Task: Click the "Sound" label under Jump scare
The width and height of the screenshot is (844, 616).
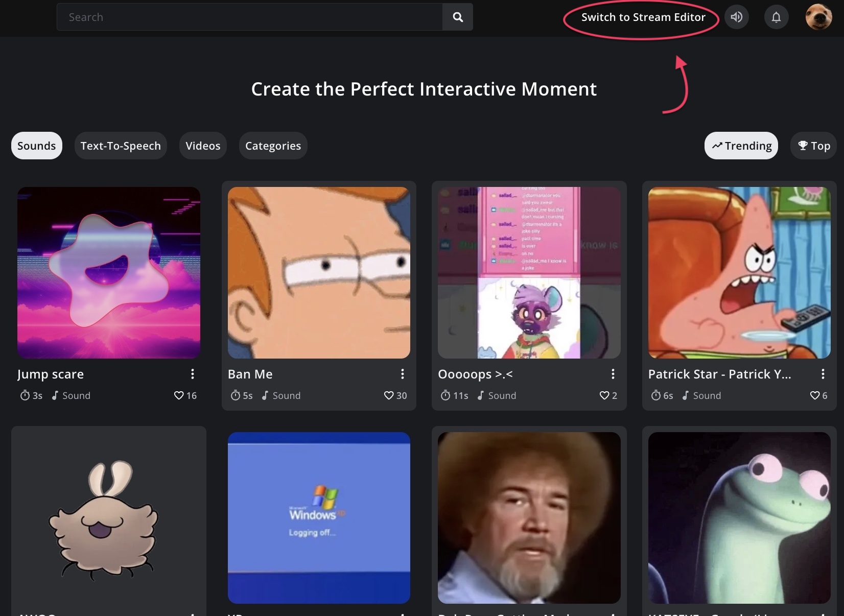Action: tap(76, 396)
